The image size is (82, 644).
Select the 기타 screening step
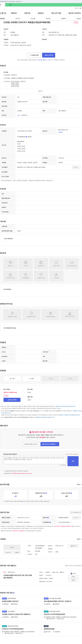(x=70, y=378)
